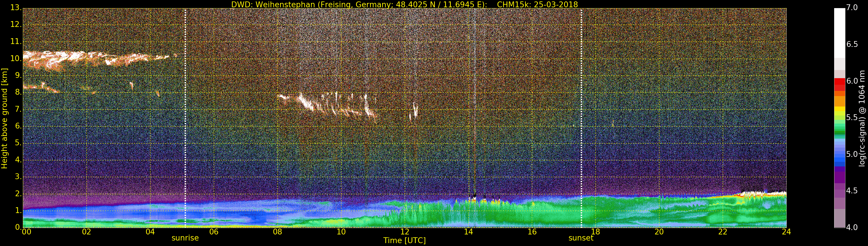This screenshot has width=868, height=246.
Task: Click the '4.5' colorbar tick label
Action: (852, 191)
